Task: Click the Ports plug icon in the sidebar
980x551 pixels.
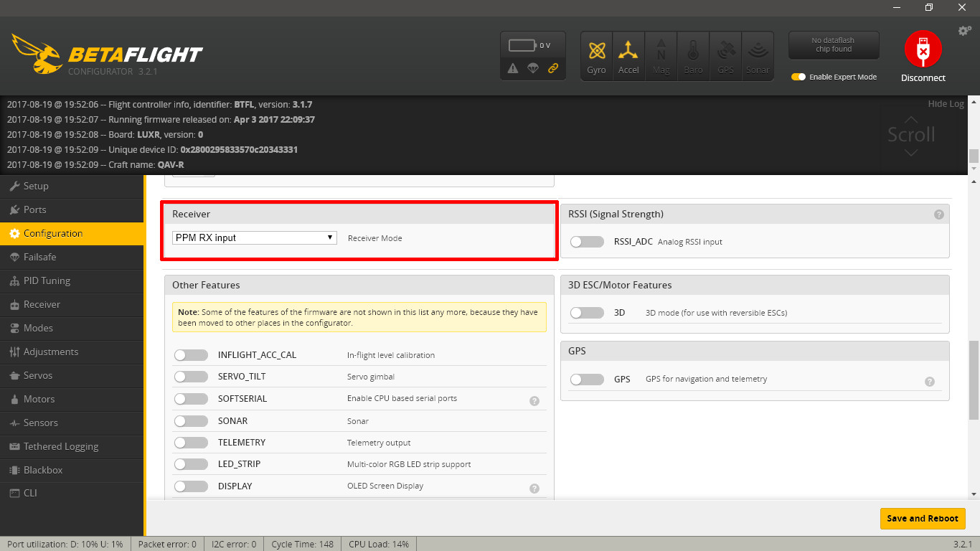Action: click(x=15, y=209)
